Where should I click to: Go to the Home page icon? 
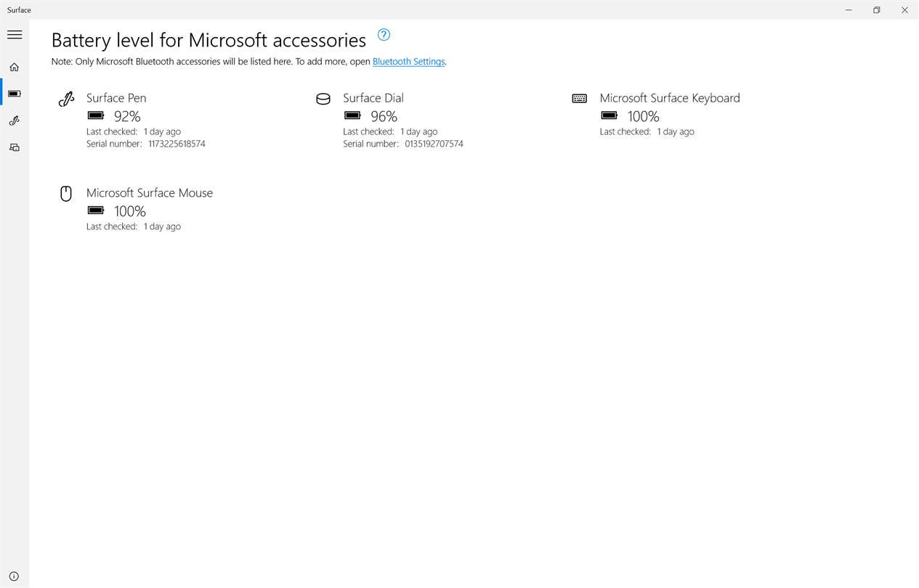[x=15, y=68]
